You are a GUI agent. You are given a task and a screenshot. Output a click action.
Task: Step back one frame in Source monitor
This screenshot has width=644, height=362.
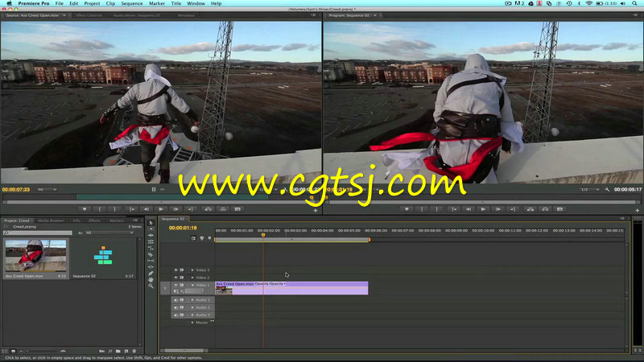[147, 209]
